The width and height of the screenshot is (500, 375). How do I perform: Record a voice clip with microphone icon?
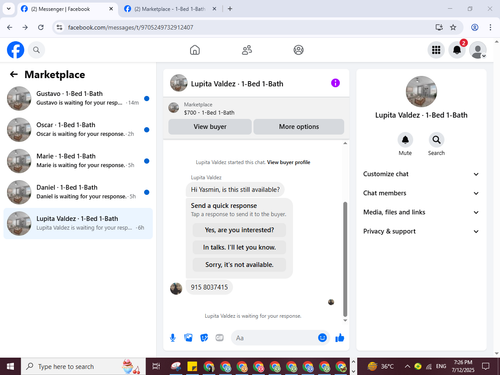[173, 338]
